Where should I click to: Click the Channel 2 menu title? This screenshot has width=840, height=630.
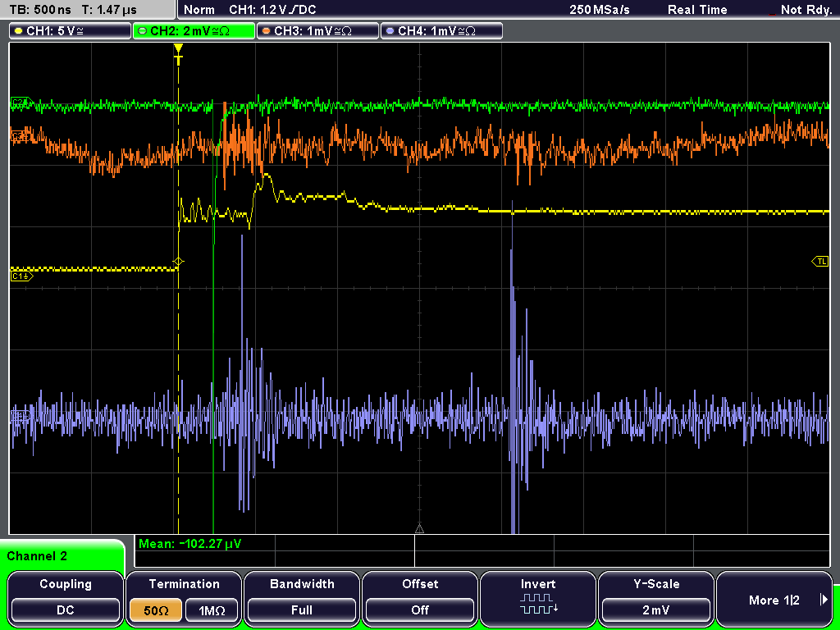(37, 556)
